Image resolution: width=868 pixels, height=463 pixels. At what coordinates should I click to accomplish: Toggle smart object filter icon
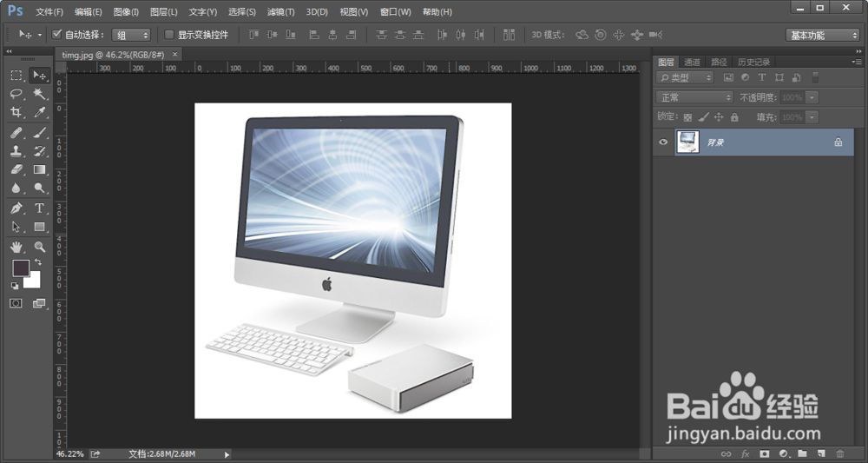coord(796,77)
